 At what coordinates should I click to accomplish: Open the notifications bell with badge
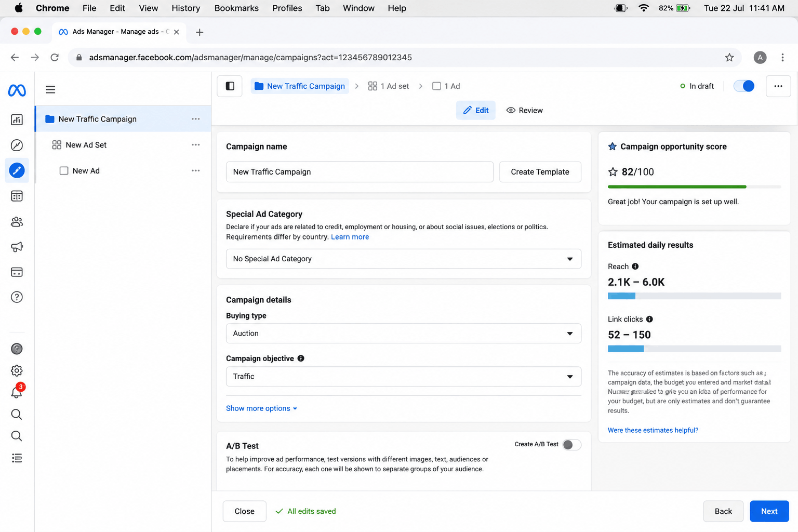click(x=17, y=392)
